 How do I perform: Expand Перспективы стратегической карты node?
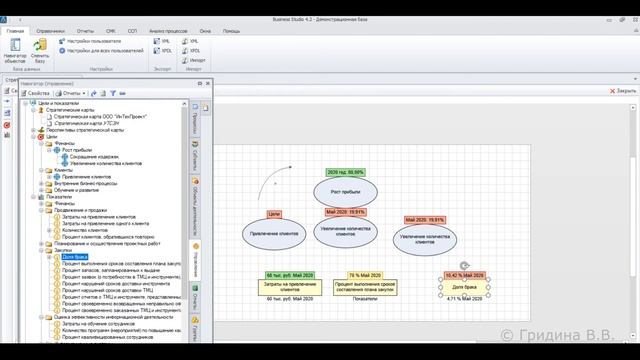point(33,130)
